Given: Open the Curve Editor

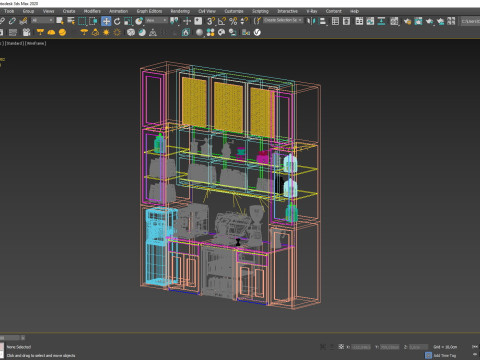Looking at the screenshot, I should click(x=370, y=21).
